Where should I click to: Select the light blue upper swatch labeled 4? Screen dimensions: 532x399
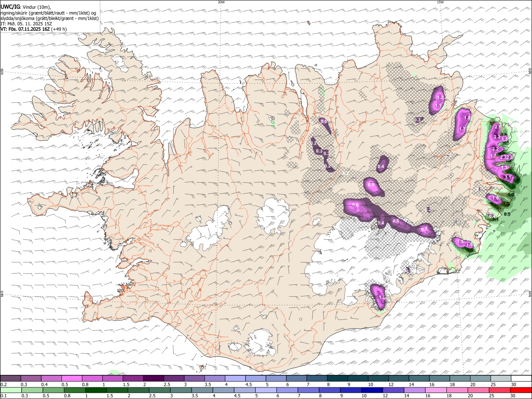(235, 378)
